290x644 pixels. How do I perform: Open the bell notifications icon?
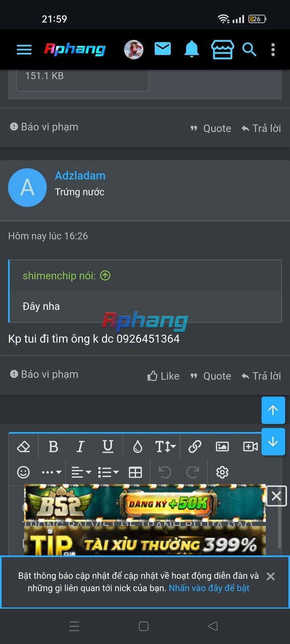pos(192,50)
